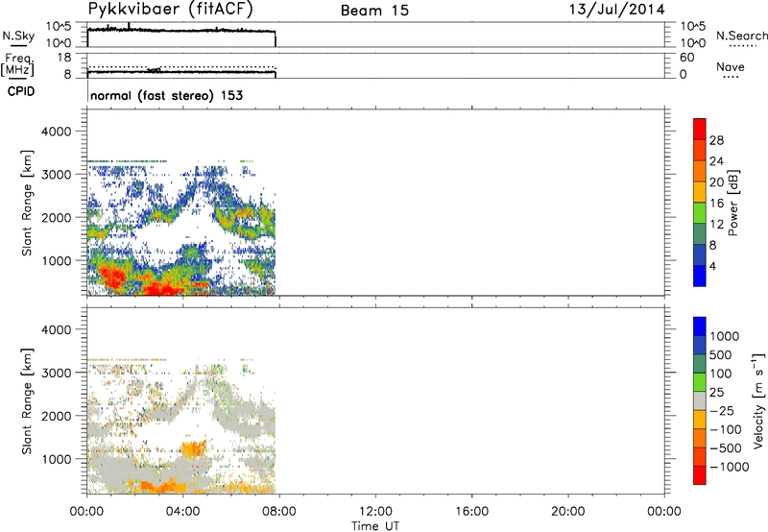Pick the red bottom velocity colorbar segment
Viewport: 768px width, 532px height.
tap(700, 475)
